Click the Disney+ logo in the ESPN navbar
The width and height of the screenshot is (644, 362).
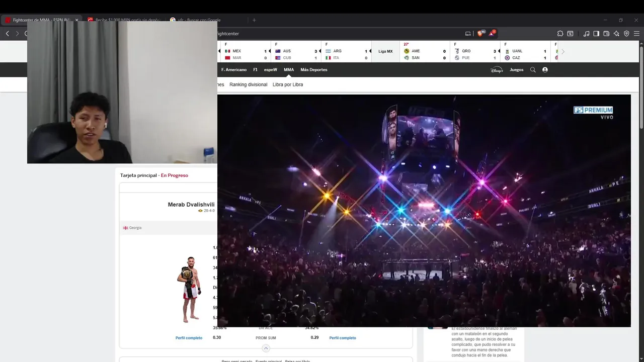[x=497, y=70]
